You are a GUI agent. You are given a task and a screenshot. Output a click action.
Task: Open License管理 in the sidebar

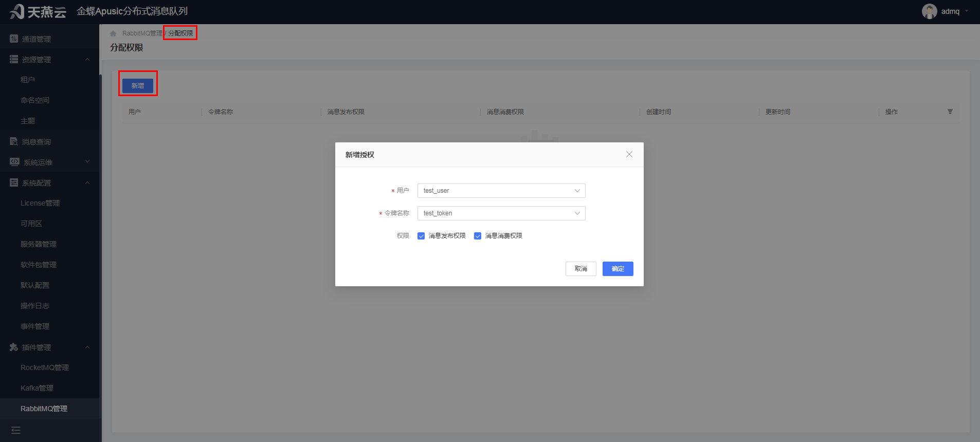pyautogui.click(x=40, y=203)
